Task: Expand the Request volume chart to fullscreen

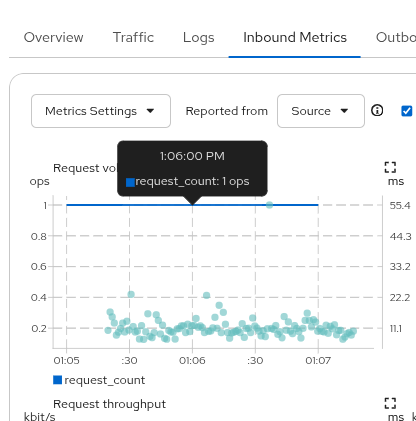Action: coord(390,167)
